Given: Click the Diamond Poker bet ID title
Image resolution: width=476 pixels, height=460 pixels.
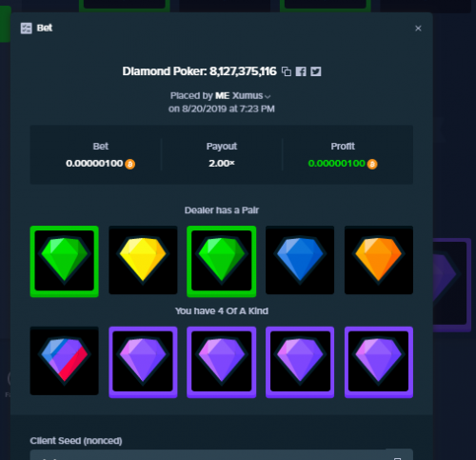Looking at the screenshot, I should (200, 71).
